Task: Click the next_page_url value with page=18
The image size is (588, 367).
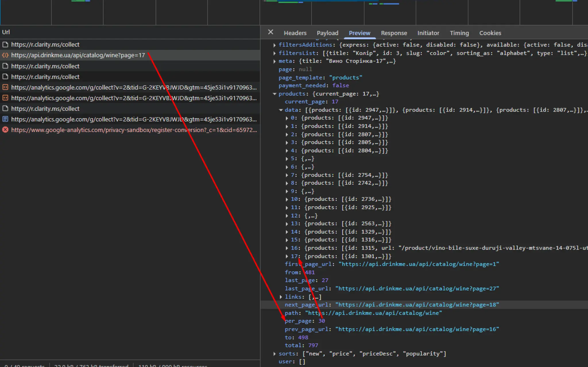Action: tap(417, 305)
